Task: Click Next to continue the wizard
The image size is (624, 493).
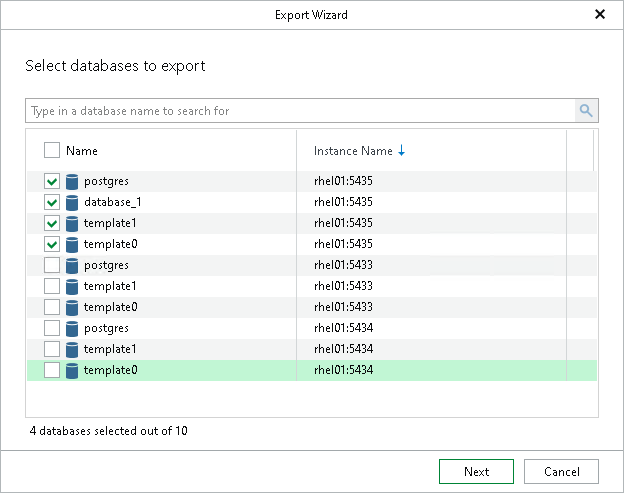Action: (476, 472)
